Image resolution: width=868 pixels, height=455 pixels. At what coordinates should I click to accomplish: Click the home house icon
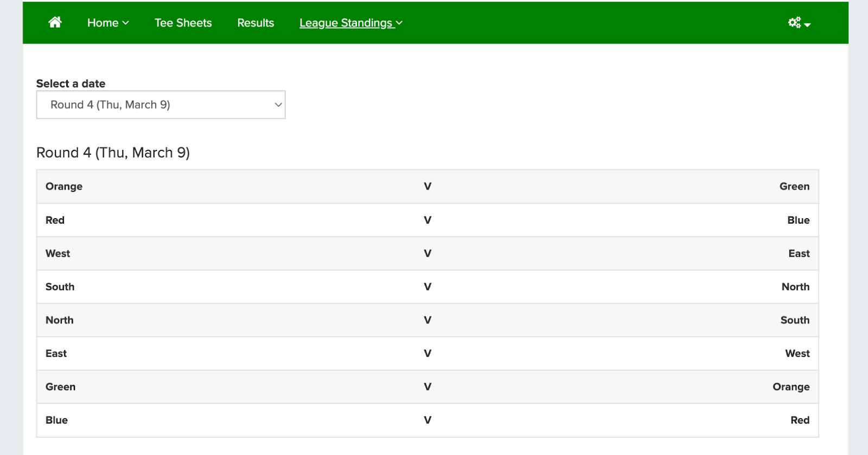click(x=55, y=22)
